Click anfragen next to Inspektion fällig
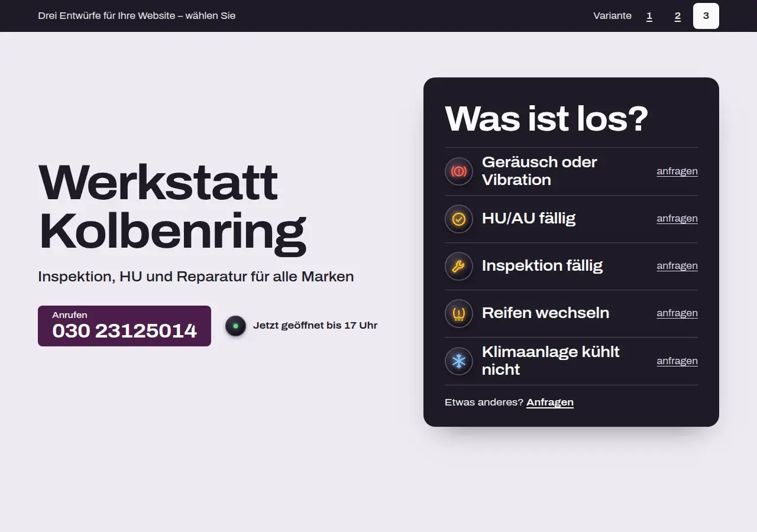This screenshot has width=757, height=532. pyautogui.click(x=677, y=266)
